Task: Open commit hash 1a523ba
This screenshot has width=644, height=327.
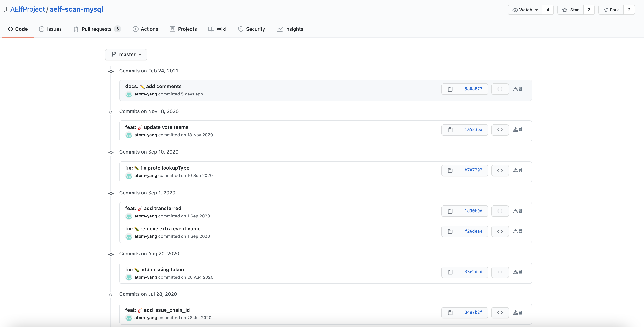Action: click(x=473, y=130)
